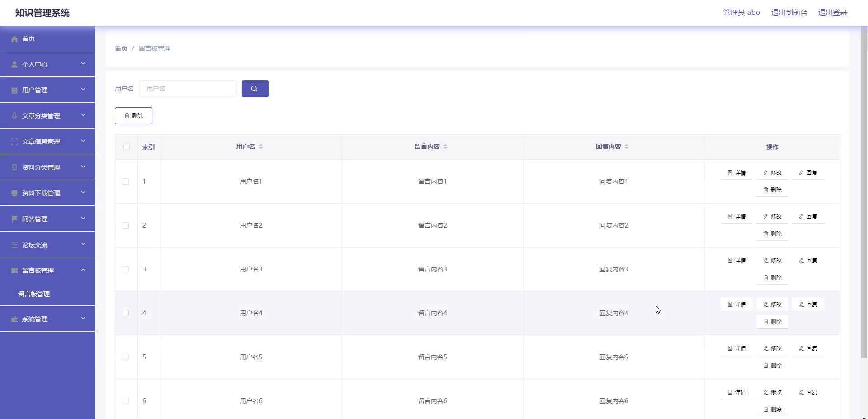Click the sliders icon beside 论坛交流
This screenshot has width=868, height=419.
[14, 245]
